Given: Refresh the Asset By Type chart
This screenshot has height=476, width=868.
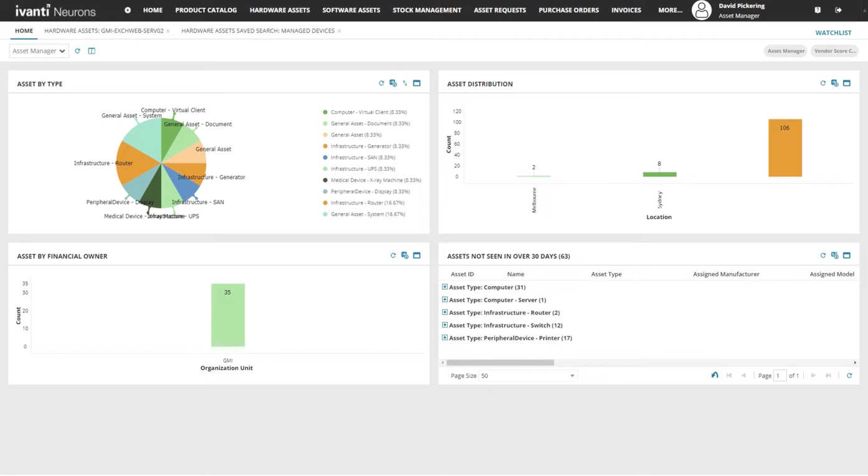Looking at the screenshot, I should [x=381, y=83].
